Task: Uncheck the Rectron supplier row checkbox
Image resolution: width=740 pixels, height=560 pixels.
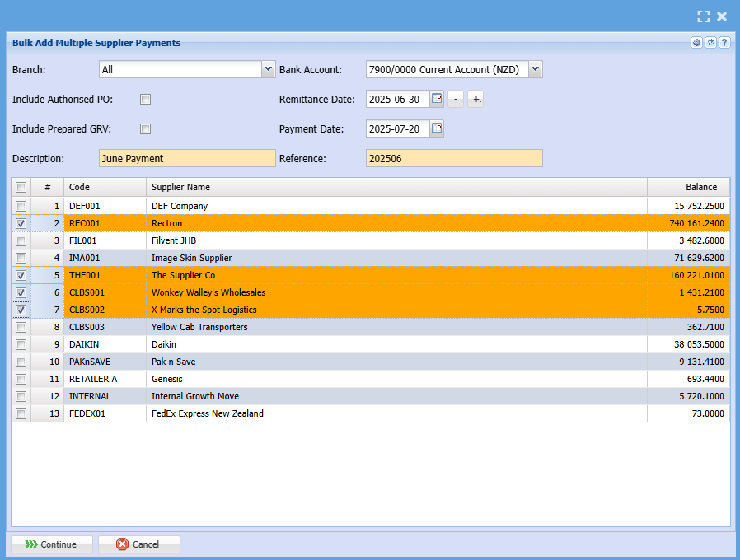Action: 21,223
